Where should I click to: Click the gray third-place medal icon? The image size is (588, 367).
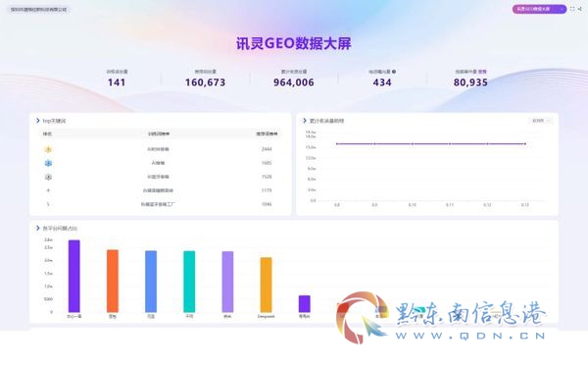click(x=48, y=177)
